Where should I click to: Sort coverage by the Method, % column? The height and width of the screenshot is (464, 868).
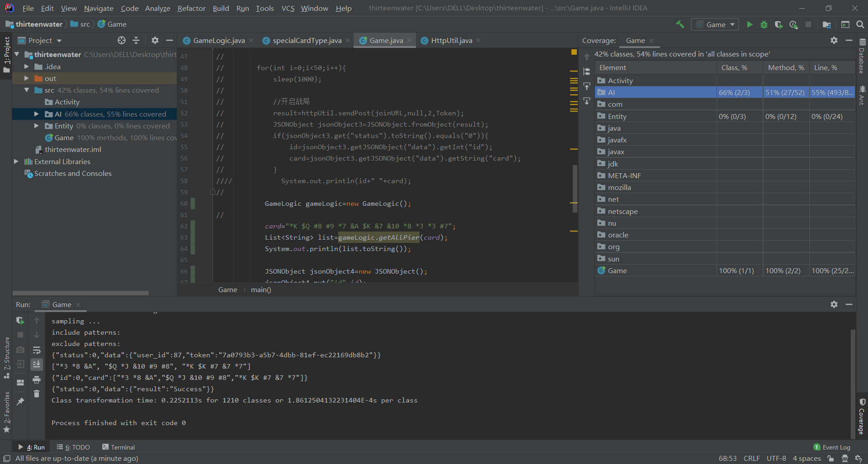click(x=786, y=67)
